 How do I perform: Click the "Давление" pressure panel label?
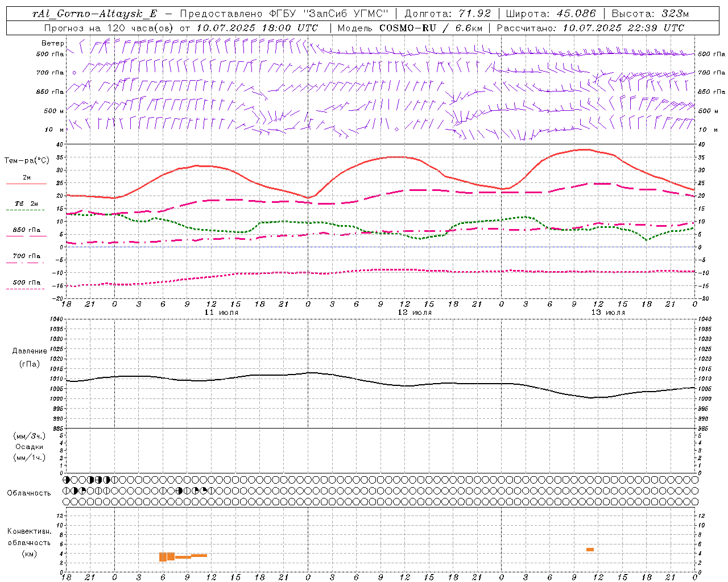[30, 351]
